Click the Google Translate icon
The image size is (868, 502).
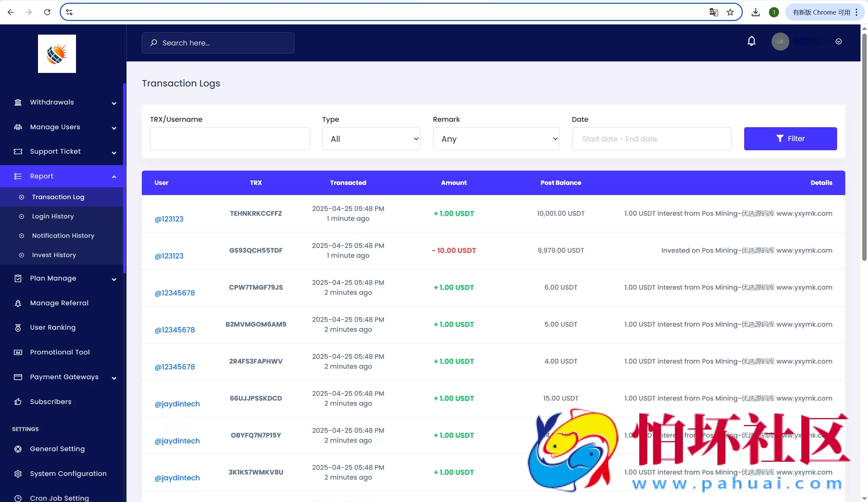coord(713,13)
